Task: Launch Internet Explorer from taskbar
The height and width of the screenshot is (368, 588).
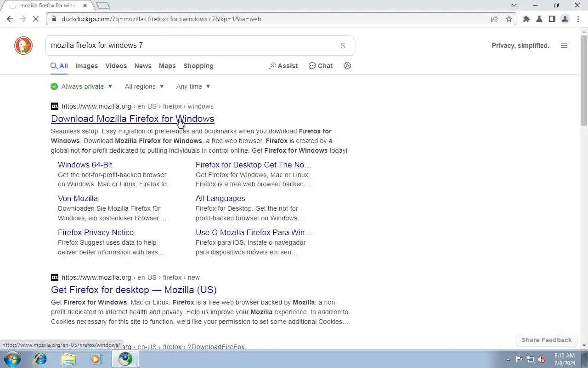Action: coord(40,359)
